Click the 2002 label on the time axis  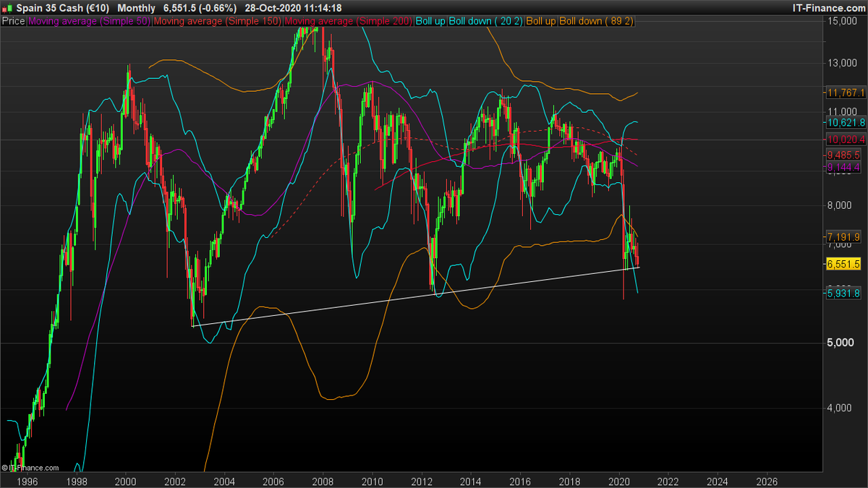174,481
